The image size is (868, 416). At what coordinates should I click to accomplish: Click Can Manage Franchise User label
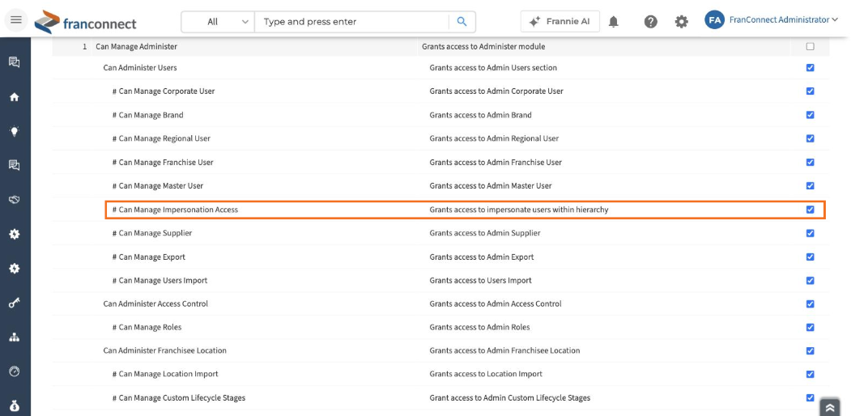(x=163, y=162)
